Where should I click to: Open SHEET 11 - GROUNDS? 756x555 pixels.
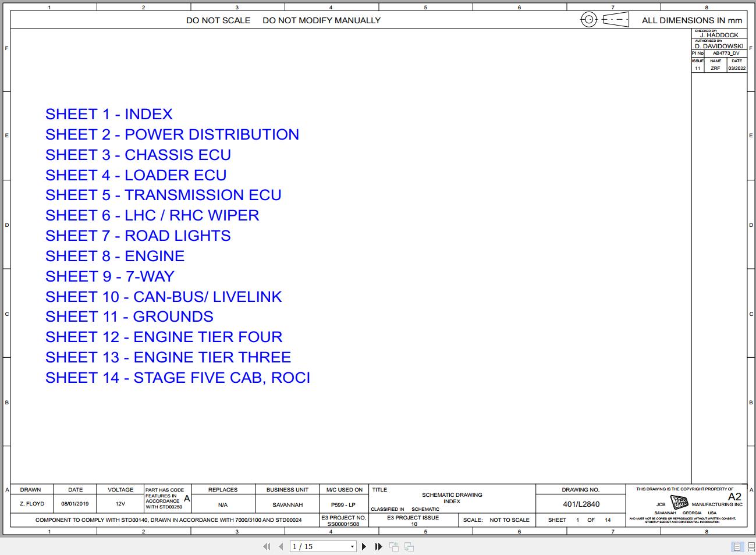point(129,316)
